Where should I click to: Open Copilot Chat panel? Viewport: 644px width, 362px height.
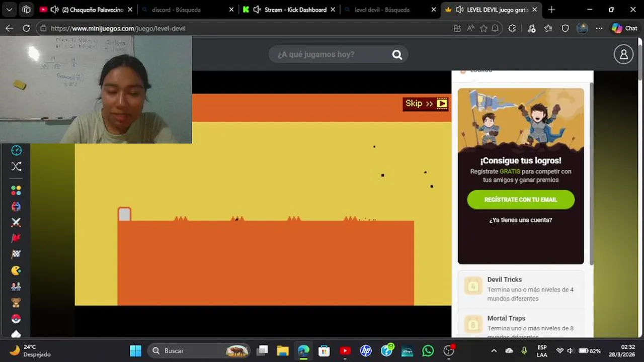click(624, 28)
